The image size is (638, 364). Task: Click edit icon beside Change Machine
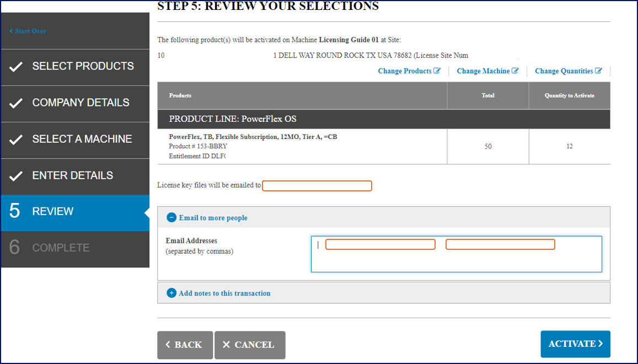pos(515,71)
